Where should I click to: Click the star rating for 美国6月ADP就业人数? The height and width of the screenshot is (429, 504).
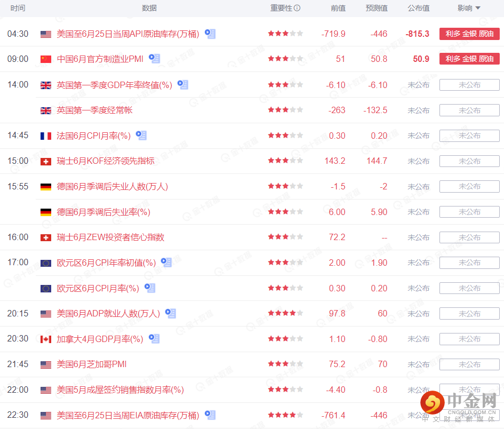point(285,313)
